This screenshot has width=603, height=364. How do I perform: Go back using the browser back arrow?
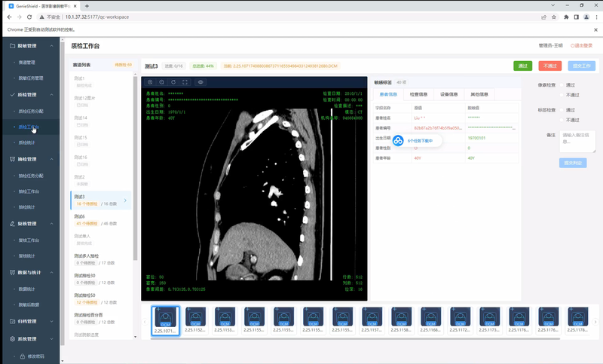click(9, 17)
